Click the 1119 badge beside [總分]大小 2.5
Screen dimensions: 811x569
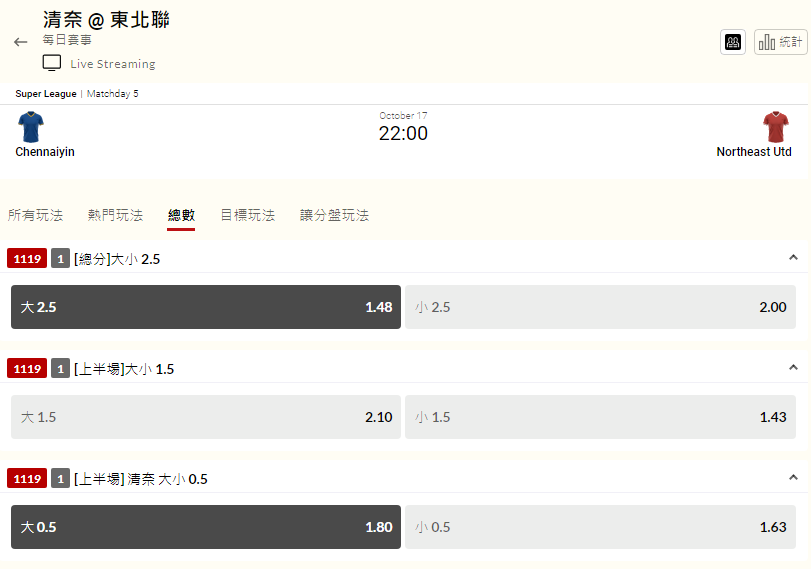[27, 259]
